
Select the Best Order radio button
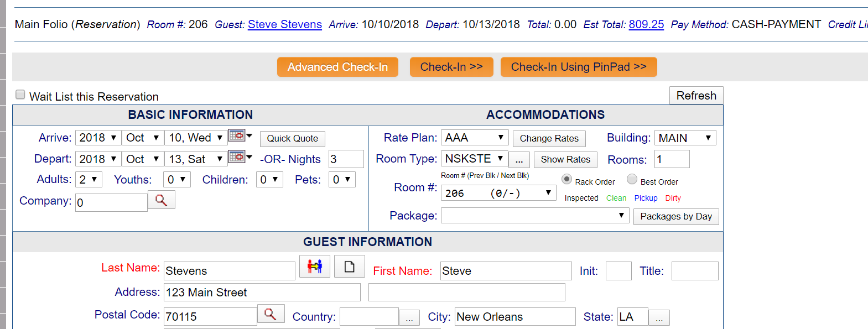[632, 179]
